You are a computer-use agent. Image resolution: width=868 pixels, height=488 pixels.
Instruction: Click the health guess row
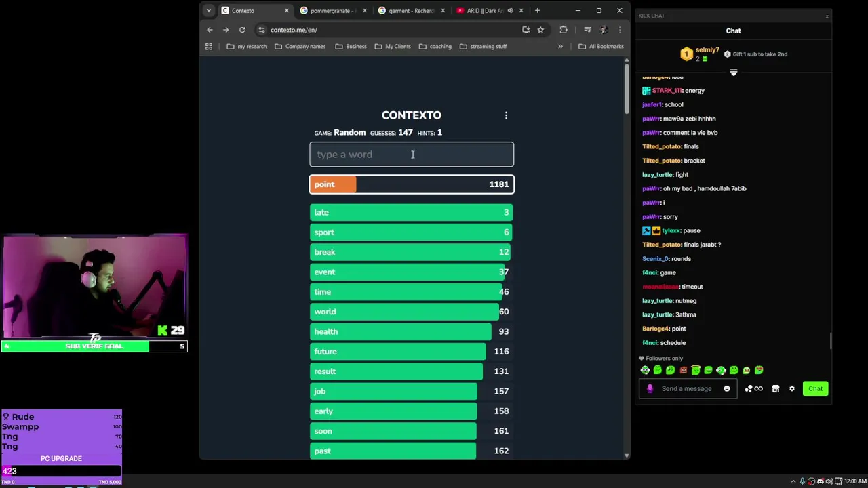(x=412, y=331)
